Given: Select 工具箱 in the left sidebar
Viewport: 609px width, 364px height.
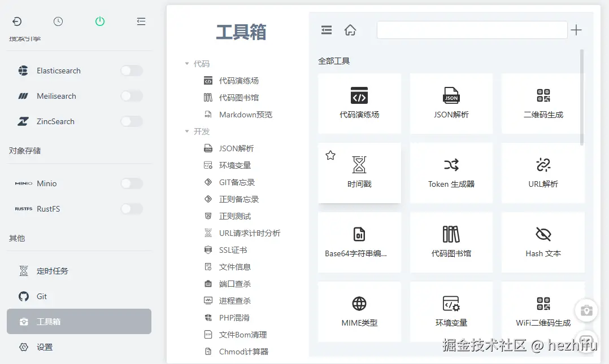Looking at the screenshot, I should [x=79, y=321].
